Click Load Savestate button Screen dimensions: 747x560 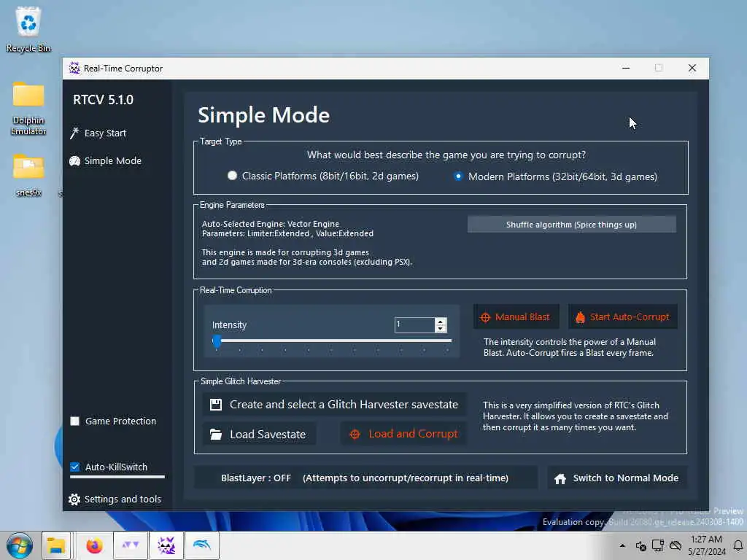259,435
